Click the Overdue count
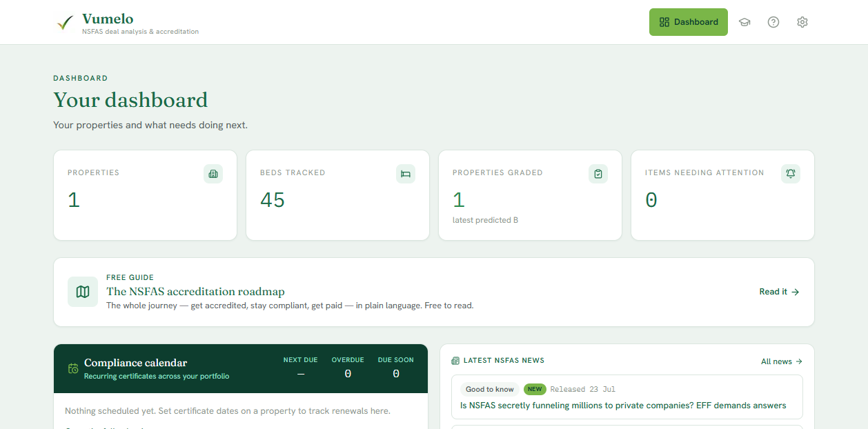 (x=348, y=374)
